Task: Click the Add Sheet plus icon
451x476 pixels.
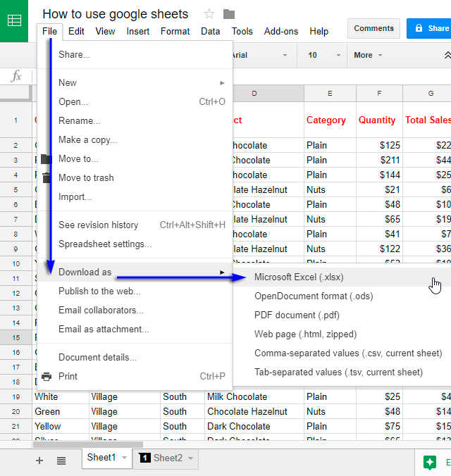Action: click(x=39, y=461)
